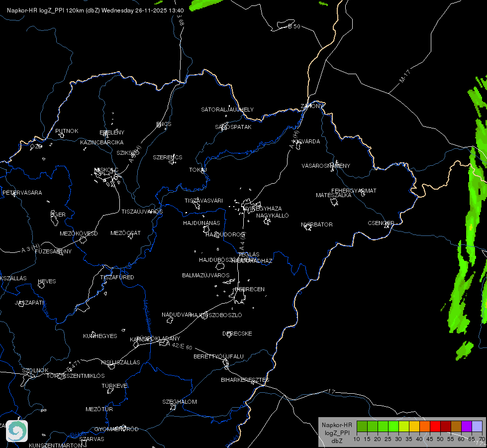Click the 'B 50' road label
Viewport: 487px width, 448px height.
click(x=294, y=26)
